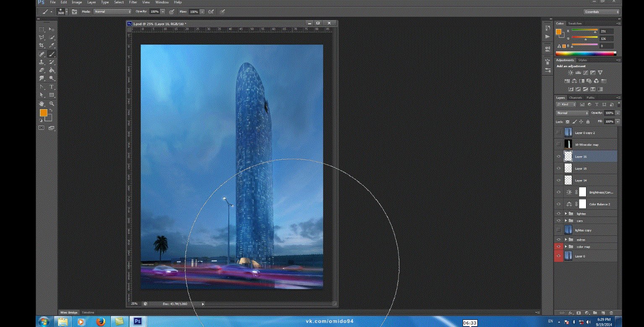Pick a color from spectrum ramp

[586, 53]
